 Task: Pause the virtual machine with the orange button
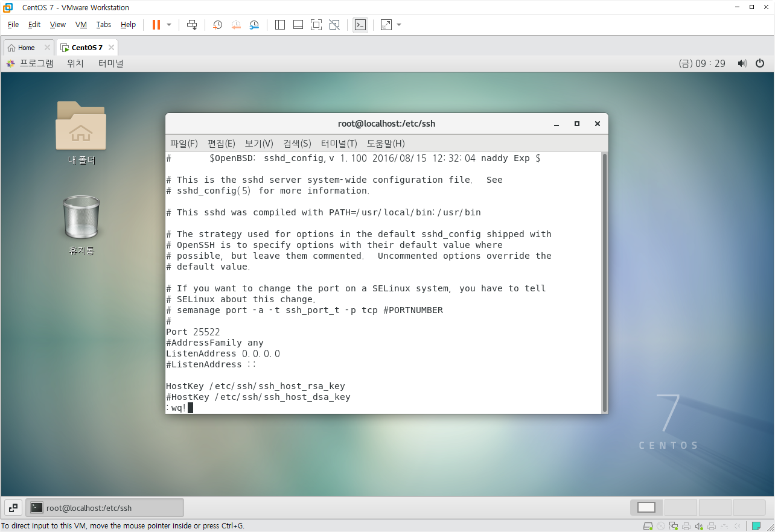pyautogui.click(x=156, y=25)
